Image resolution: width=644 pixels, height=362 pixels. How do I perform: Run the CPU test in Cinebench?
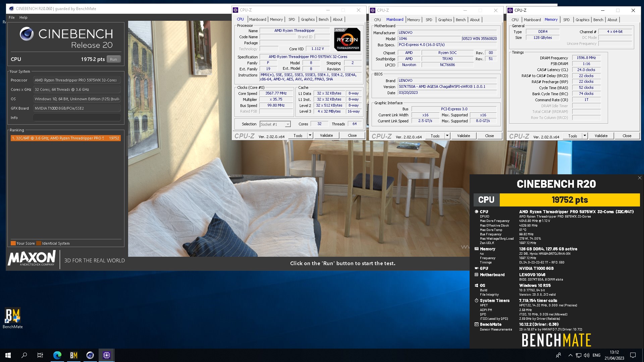[x=114, y=59]
